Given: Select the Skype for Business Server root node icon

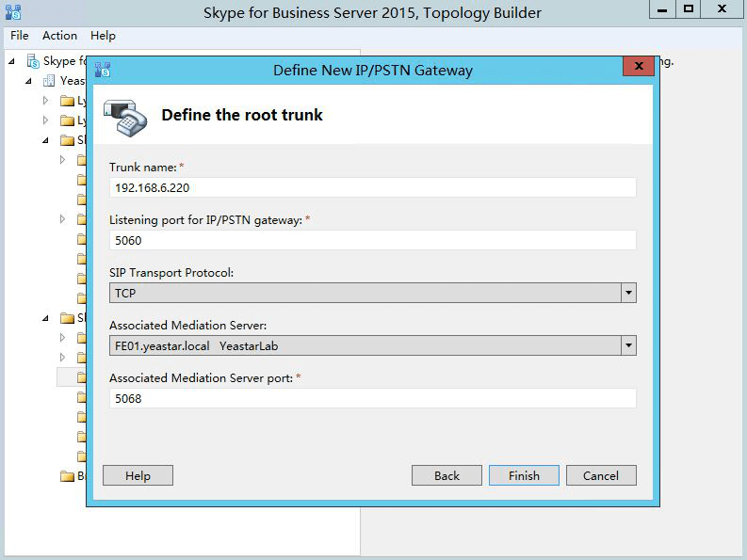Looking at the screenshot, I should (x=33, y=61).
